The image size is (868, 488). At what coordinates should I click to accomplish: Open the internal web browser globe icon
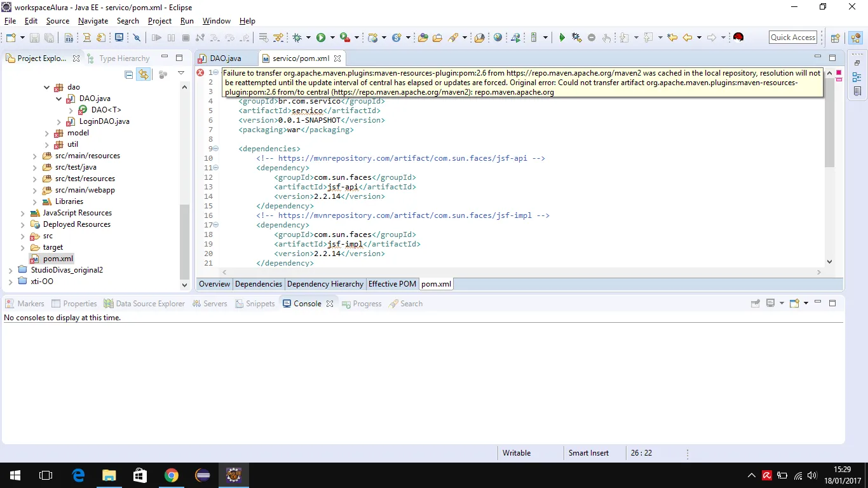tap(498, 38)
